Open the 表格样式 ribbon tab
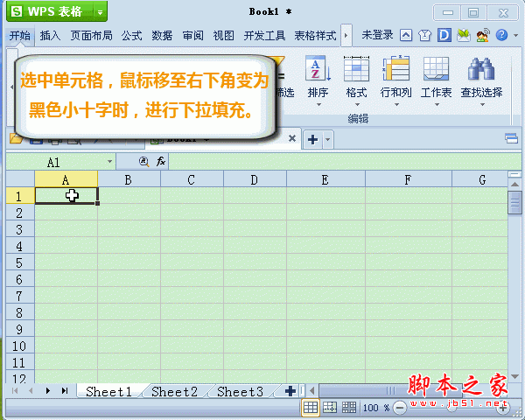The width and height of the screenshot is (525, 420). 315,35
